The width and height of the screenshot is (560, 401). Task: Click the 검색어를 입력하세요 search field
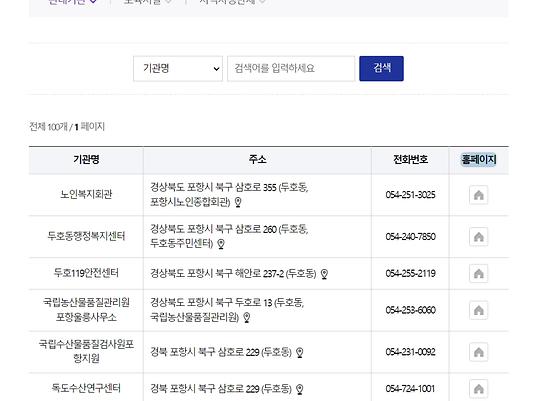tap(291, 69)
